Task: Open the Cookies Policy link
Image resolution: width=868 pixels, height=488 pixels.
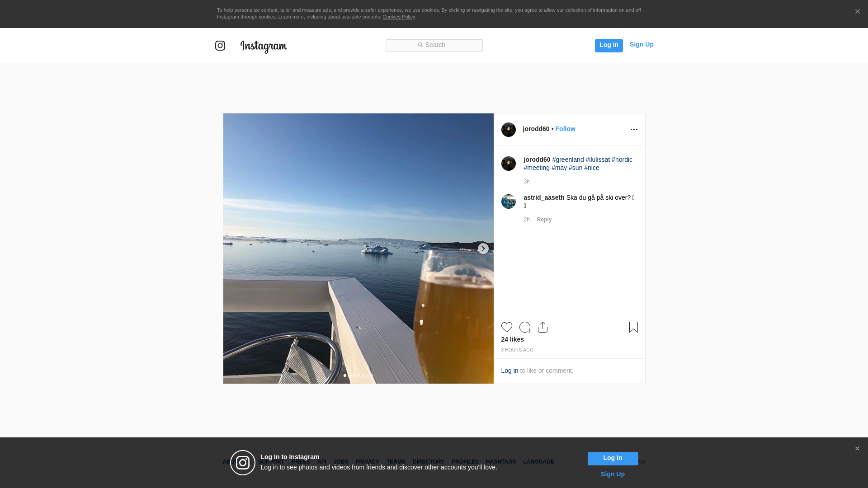Action: pyautogui.click(x=398, y=17)
